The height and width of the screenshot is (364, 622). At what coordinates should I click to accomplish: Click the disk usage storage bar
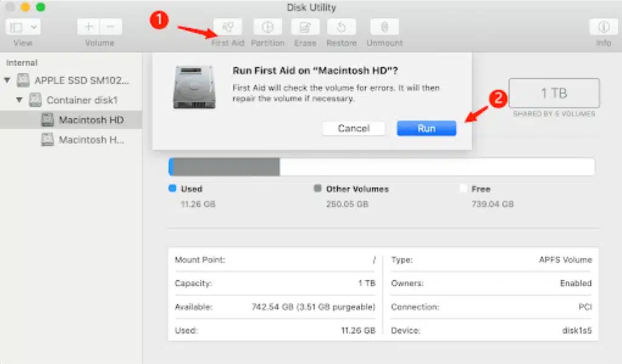click(381, 167)
